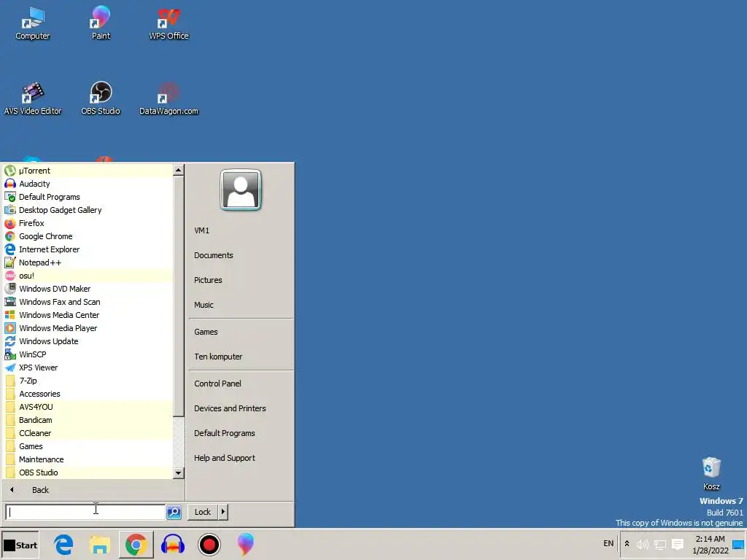This screenshot has height=560, width=747.
Task: Click the user account picture
Action: tap(241, 190)
